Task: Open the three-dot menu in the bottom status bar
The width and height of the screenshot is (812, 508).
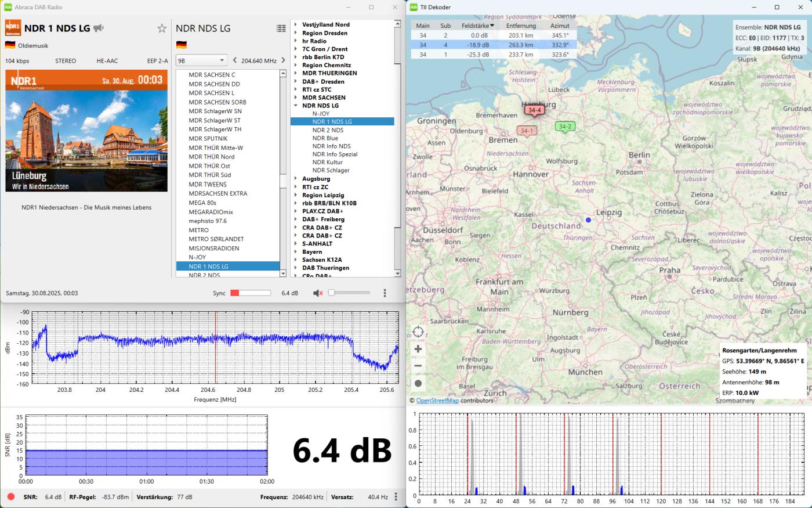Action: 396,497
